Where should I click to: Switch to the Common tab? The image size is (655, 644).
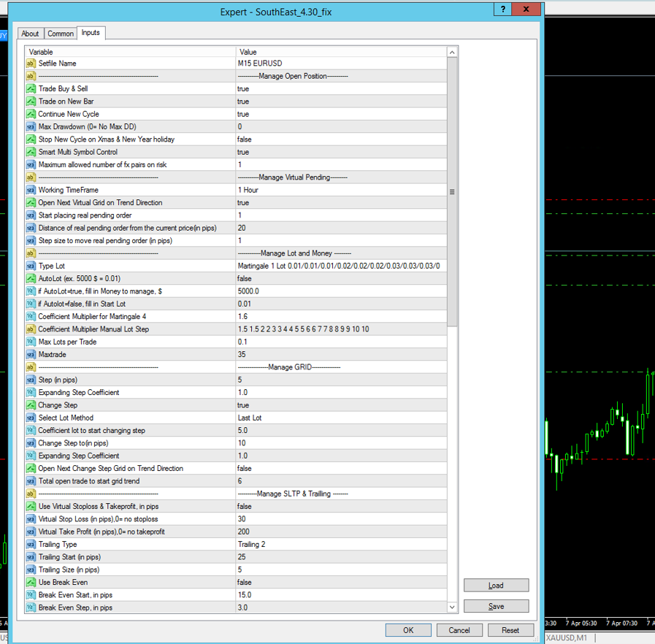(x=61, y=34)
